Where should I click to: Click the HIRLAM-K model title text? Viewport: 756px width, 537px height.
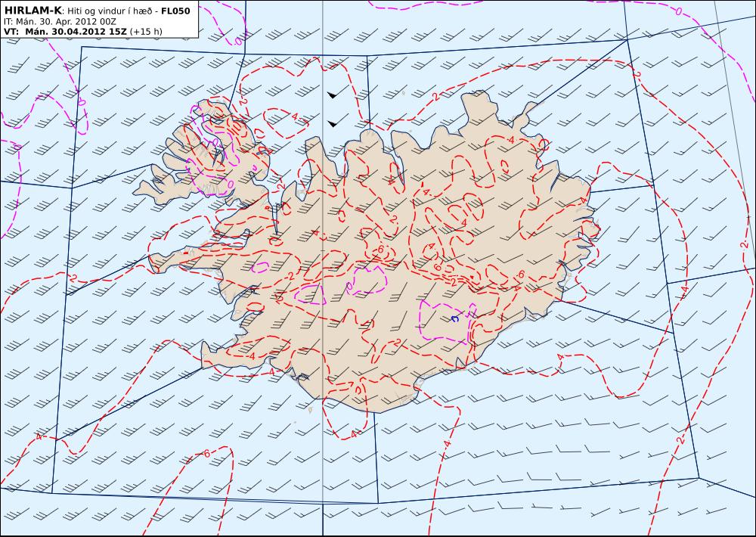[x=33, y=10]
